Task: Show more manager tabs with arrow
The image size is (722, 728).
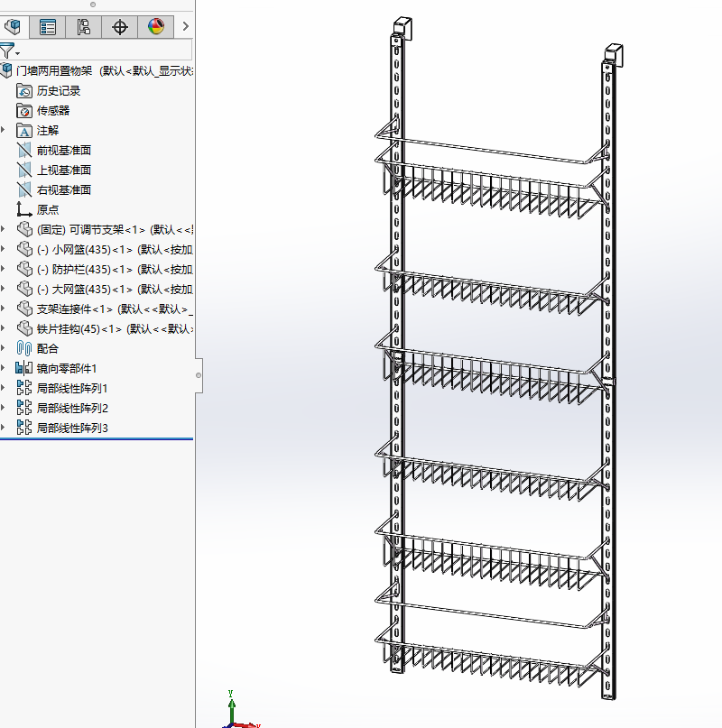Action: point(185,26)
